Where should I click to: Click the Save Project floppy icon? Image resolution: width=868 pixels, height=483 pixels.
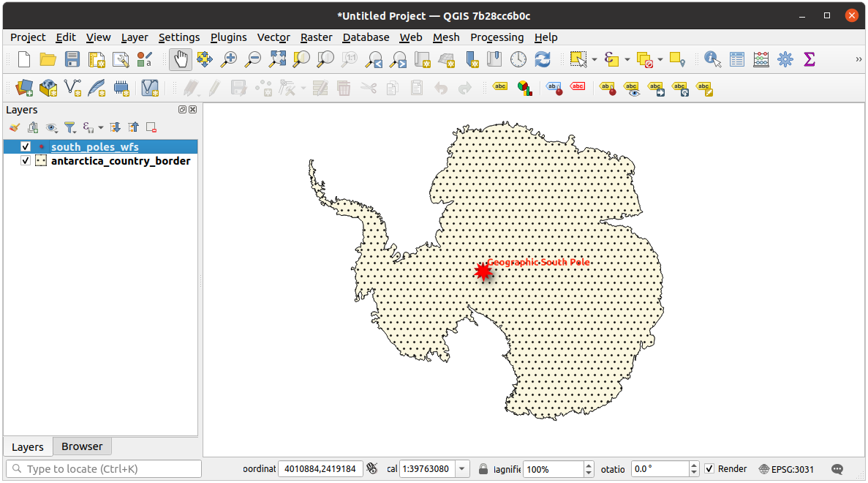(x=72, y=59)
